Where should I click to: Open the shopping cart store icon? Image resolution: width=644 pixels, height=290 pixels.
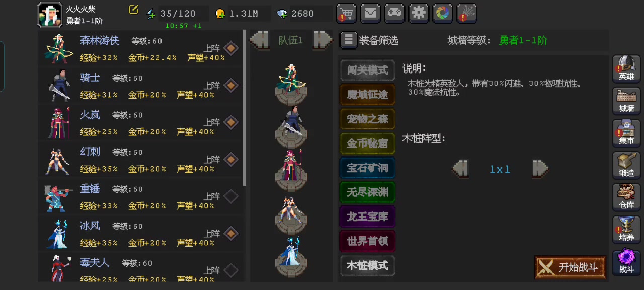point(346,13)
